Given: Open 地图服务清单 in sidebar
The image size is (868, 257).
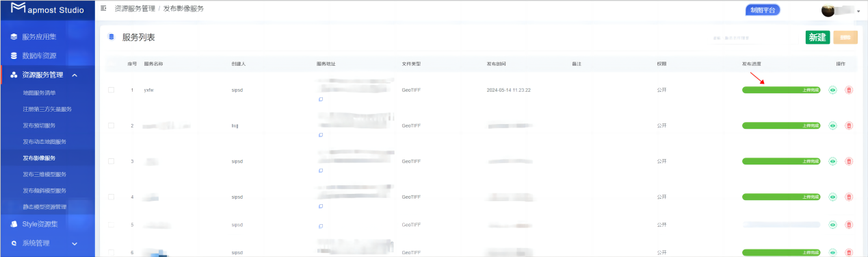Looking at the screenshot, I should pyautogui.click(x=39, y=93).
